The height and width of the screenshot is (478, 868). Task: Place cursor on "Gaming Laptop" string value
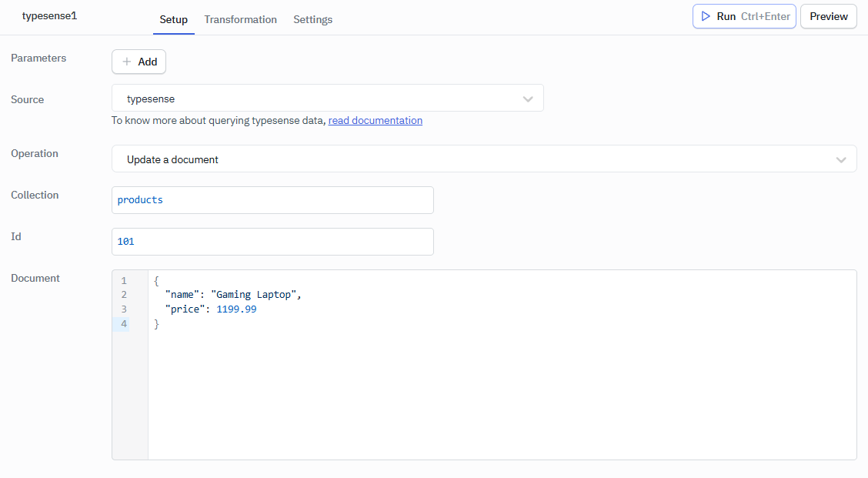[x=253, y=295]
